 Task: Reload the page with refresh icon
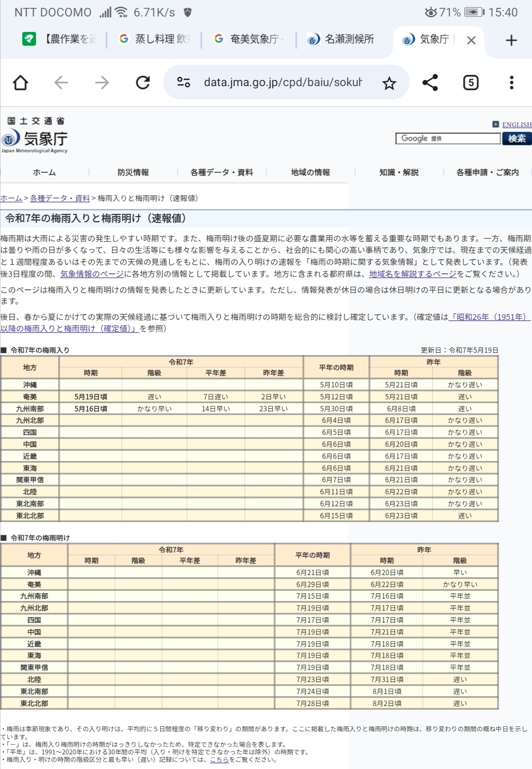pyautogui.click(x=143, y=83)
